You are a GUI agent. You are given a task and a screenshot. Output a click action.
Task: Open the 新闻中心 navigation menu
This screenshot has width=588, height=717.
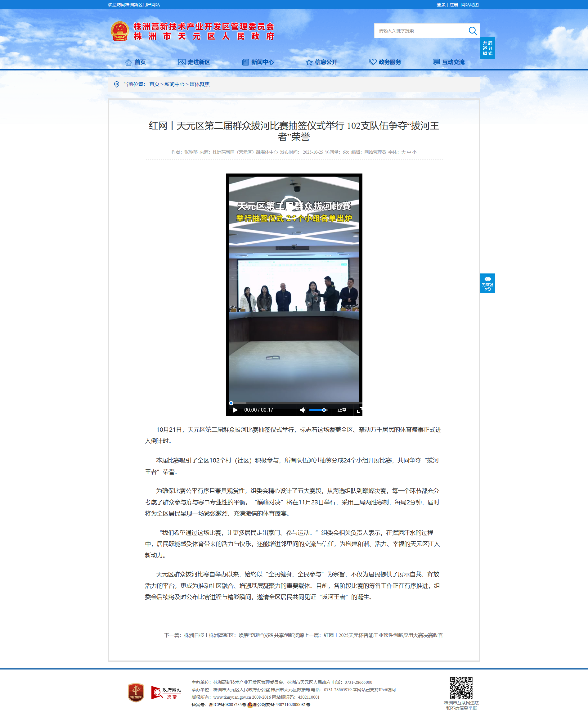click(258, 62)
